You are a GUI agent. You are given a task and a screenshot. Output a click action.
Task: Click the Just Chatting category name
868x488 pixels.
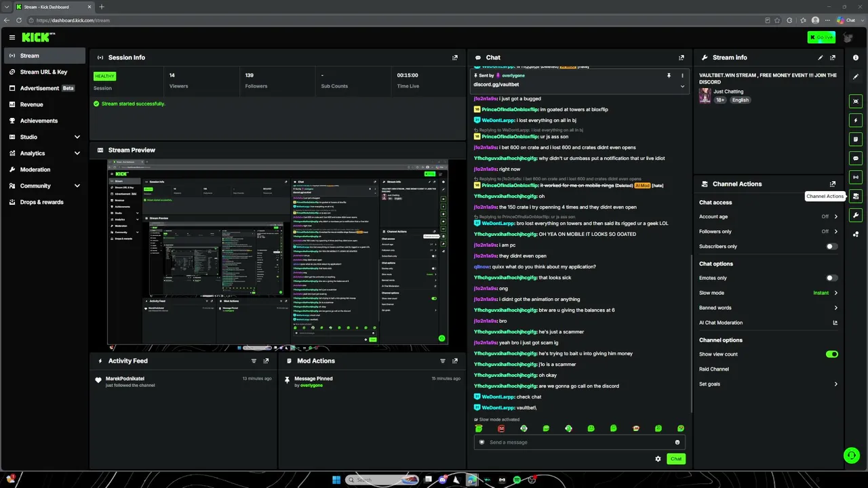tap(728, 91)
